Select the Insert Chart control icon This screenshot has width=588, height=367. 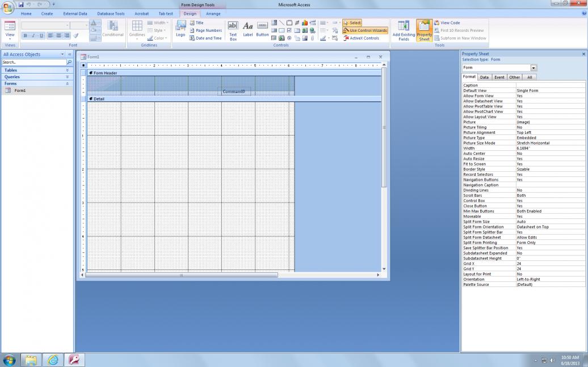coord(304,23)
